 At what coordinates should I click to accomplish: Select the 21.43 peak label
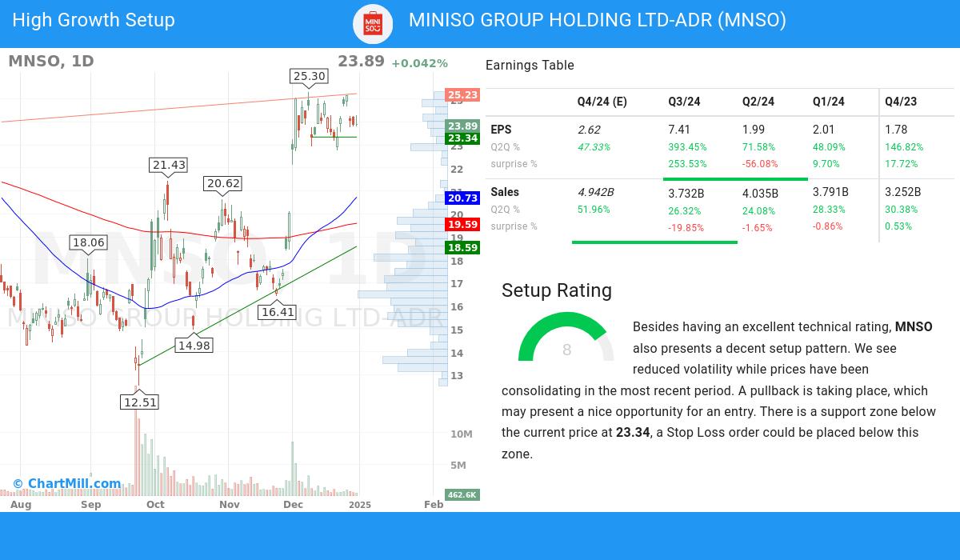tap(169, 165)
